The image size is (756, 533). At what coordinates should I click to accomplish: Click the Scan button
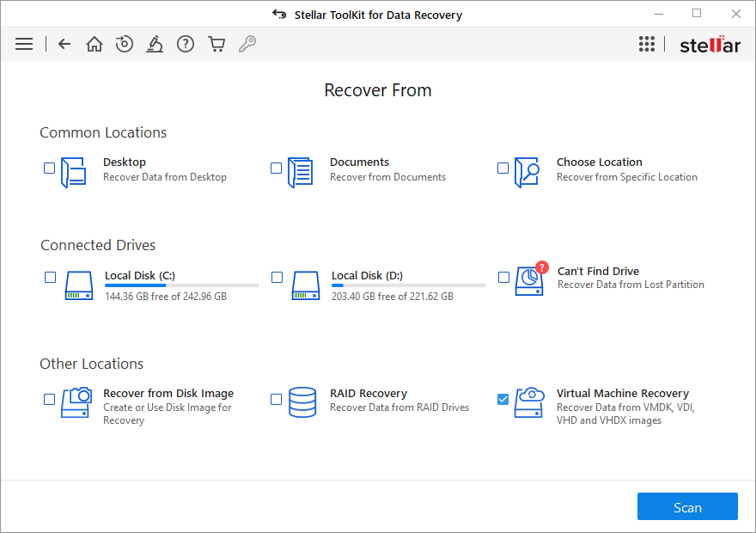(x=687, y=506)
